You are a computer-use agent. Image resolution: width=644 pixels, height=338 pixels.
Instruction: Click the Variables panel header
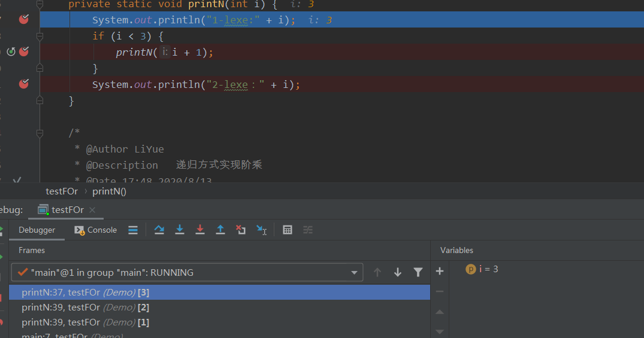pos(456,250)
